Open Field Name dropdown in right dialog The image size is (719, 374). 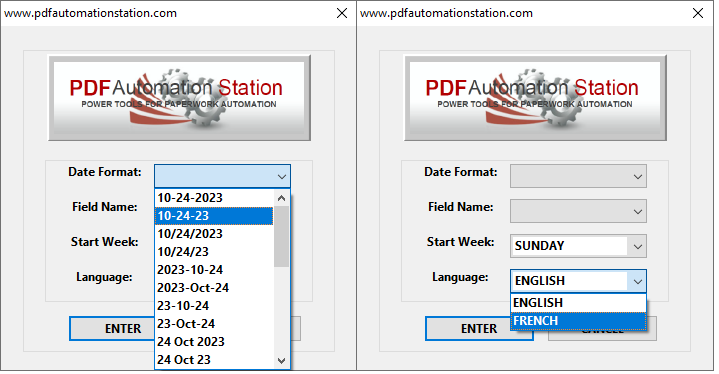tap(578, 211)
